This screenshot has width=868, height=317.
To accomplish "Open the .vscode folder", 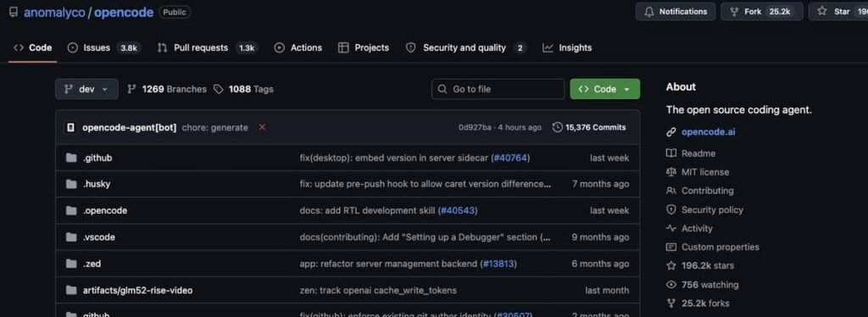I will (99, 237).
